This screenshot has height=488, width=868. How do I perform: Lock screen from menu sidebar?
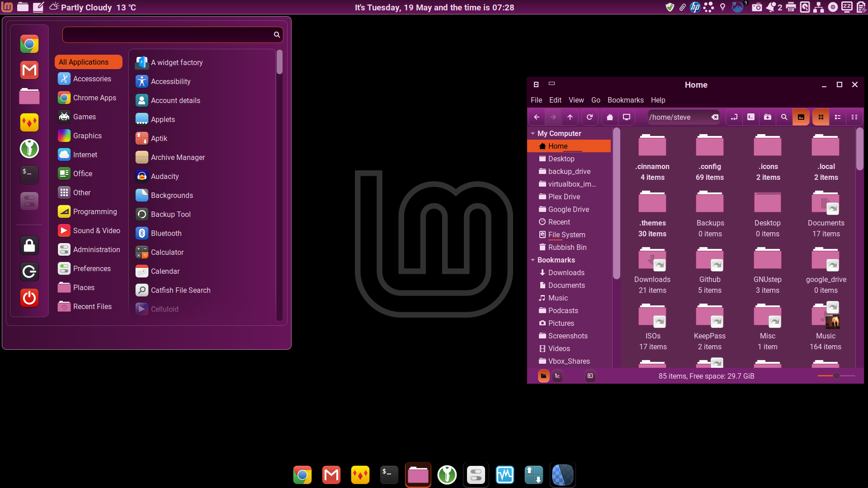[x=29, y=245]
